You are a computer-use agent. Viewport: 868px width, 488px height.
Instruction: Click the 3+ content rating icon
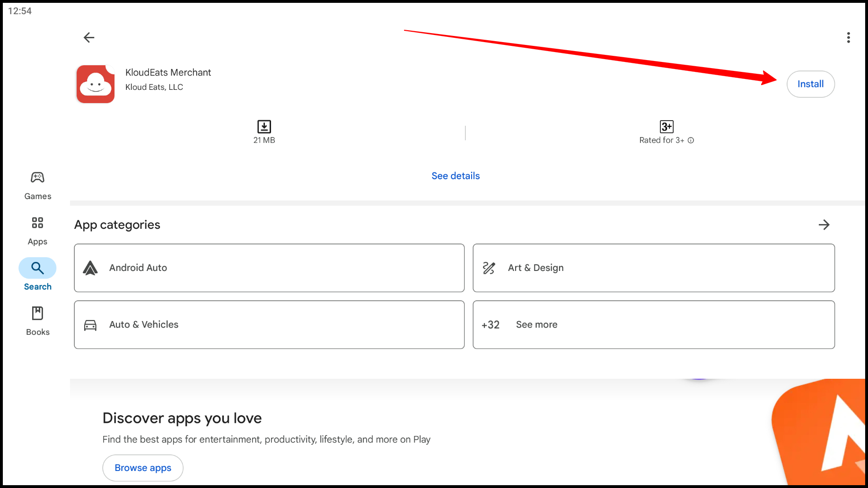[666, 126]
